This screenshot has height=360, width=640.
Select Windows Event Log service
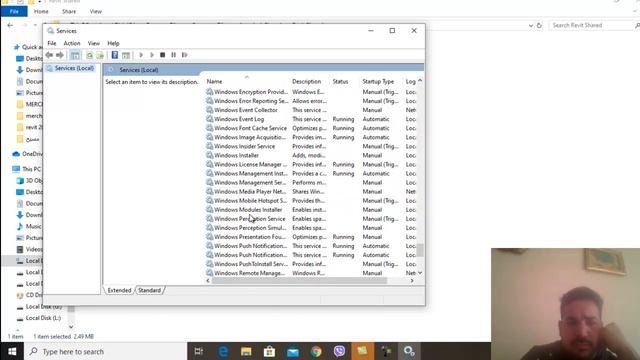311,119
